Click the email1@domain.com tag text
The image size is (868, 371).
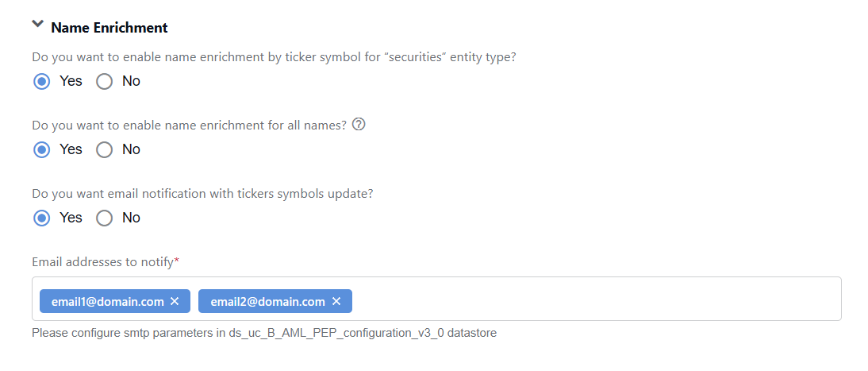107,302
